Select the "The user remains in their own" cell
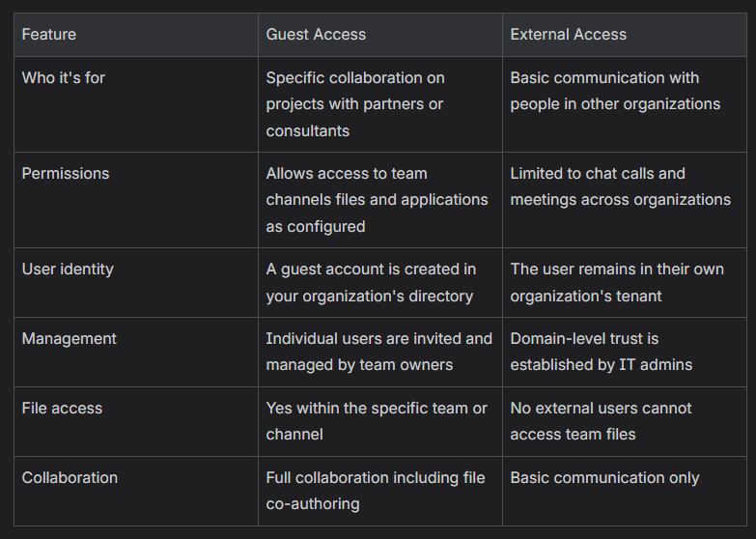This screenshot has height=539, width=756. point(617,282)
